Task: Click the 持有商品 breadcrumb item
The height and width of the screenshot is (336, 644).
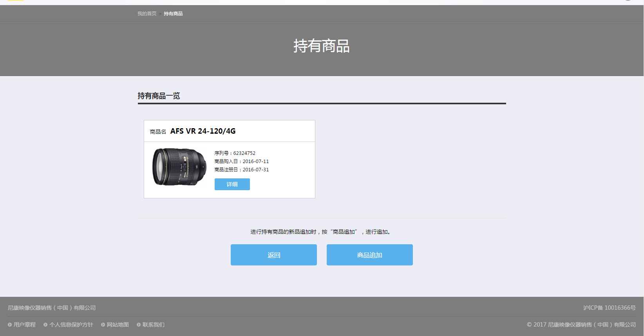Action: click(x=173, y=14)
